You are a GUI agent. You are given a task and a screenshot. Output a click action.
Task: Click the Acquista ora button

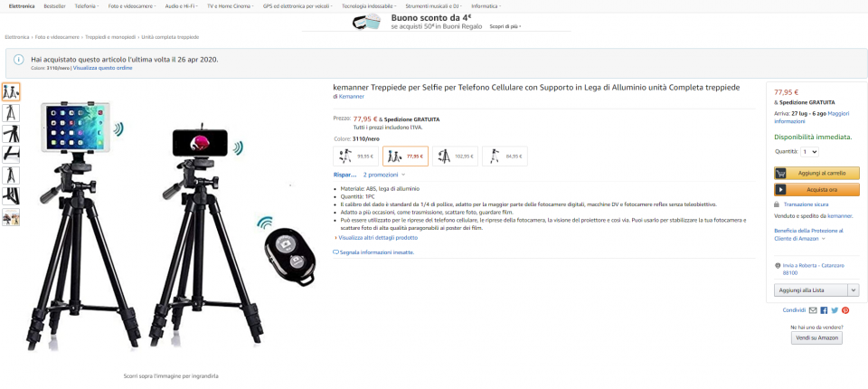pos(816,189)
